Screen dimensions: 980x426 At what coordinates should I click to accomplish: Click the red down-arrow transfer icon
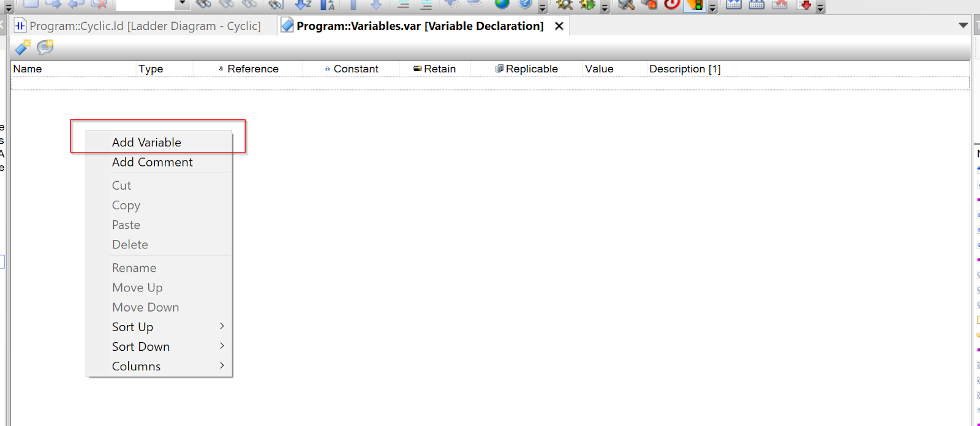click(805, 5)
